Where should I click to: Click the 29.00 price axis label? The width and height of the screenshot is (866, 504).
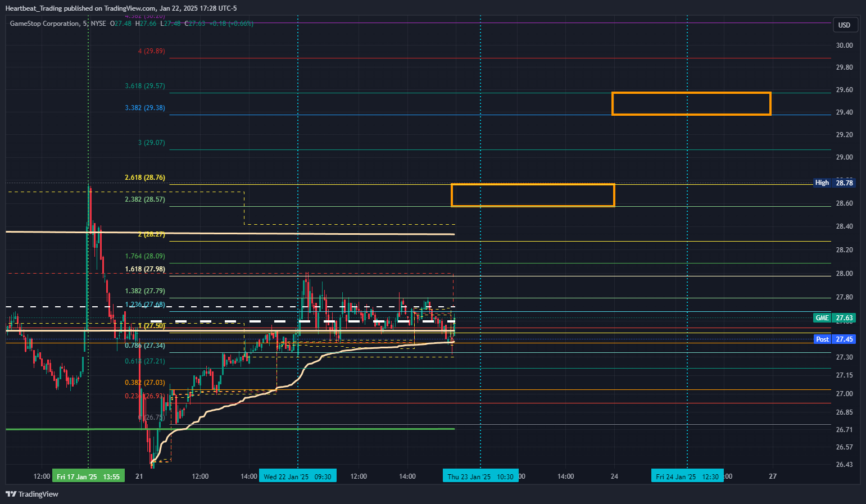point(844,157)
